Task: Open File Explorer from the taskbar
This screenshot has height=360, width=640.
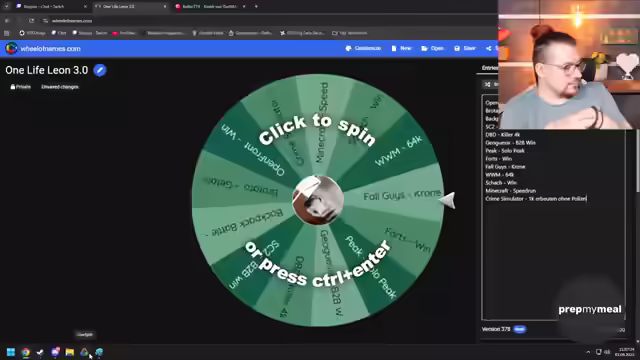Action: point(69,352)
